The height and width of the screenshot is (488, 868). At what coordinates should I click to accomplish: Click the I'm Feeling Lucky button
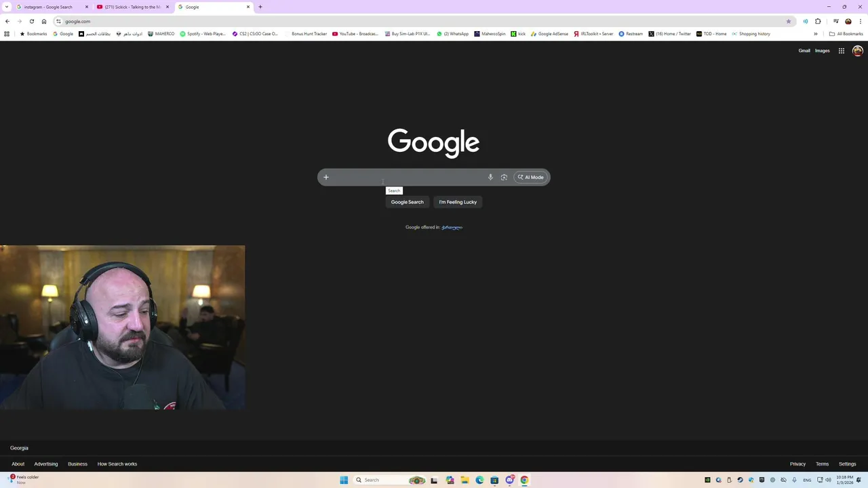[x=458, y=202]
